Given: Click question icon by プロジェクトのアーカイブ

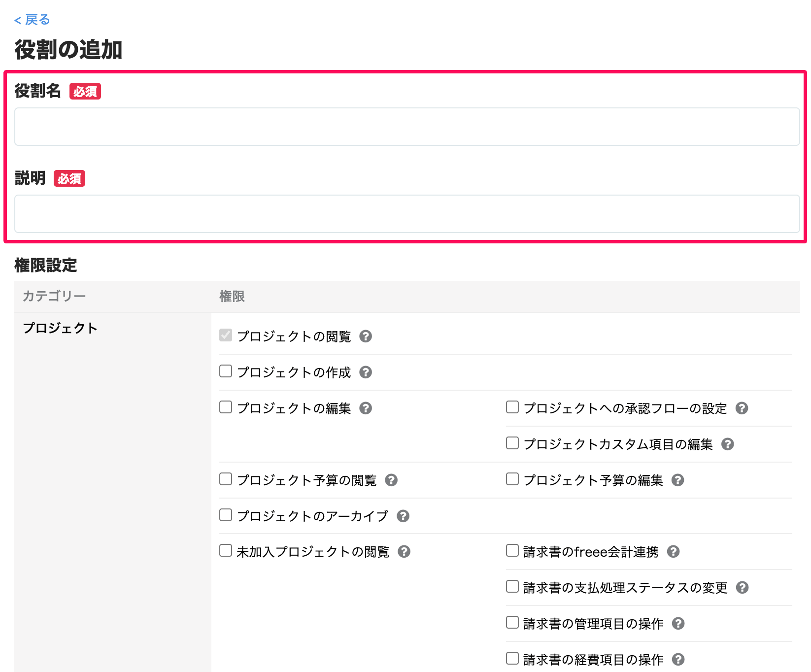Looking at the screenshot, I should (x=403, y=516).
